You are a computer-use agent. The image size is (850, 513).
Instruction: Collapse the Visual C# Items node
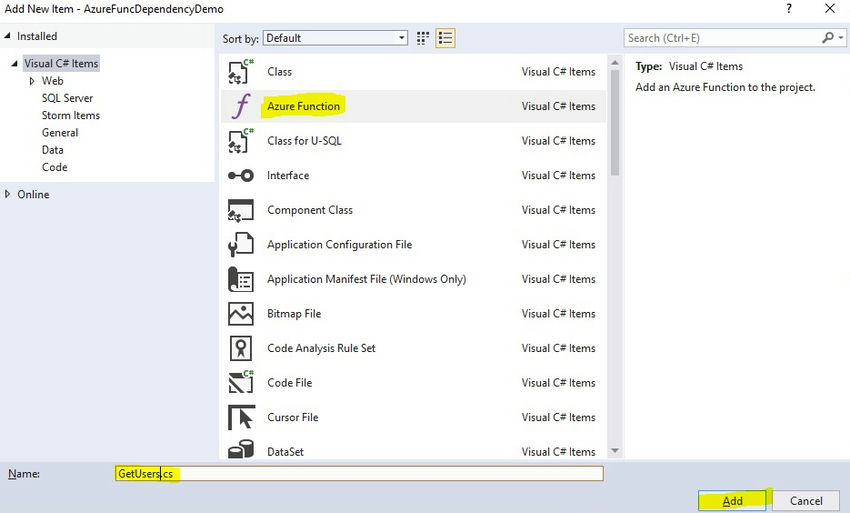[x=15, y=63]
